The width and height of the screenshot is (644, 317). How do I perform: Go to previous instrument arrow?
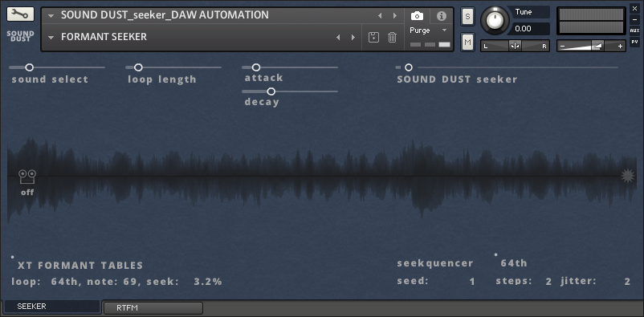click(x=380, y=16)
